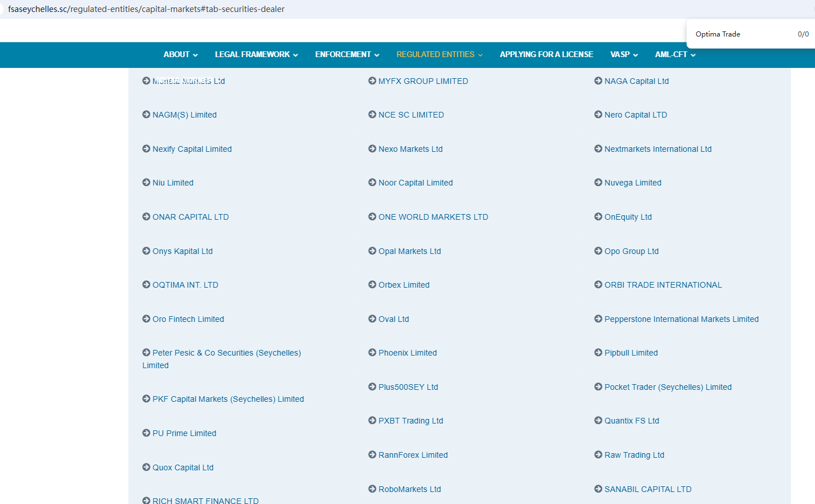Expand the AML-CFT dropdown chevron
The height and width of the screenshot is (504, 815).
point(693,55)
